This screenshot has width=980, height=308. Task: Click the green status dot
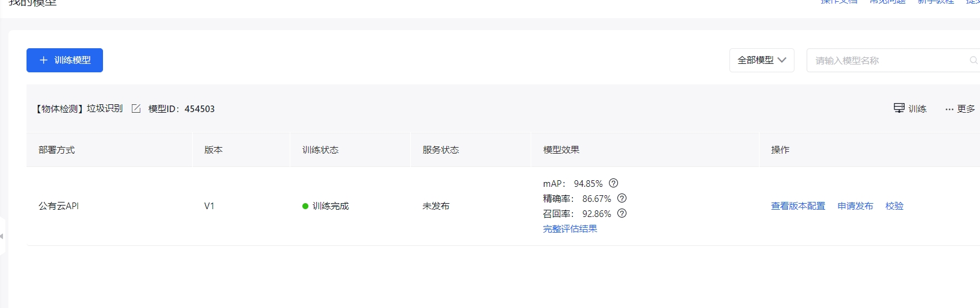[x=305, y=206]
